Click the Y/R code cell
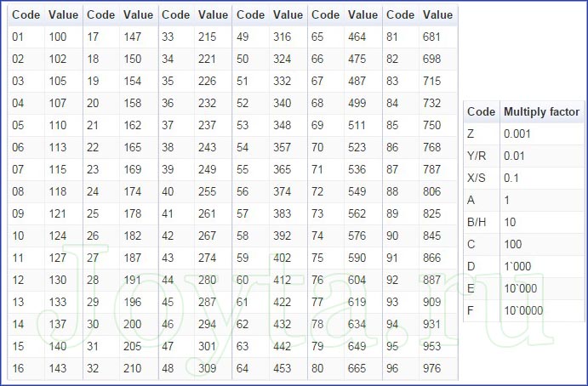588x386 pixels. pyautogui.click(x=478, y=156)
